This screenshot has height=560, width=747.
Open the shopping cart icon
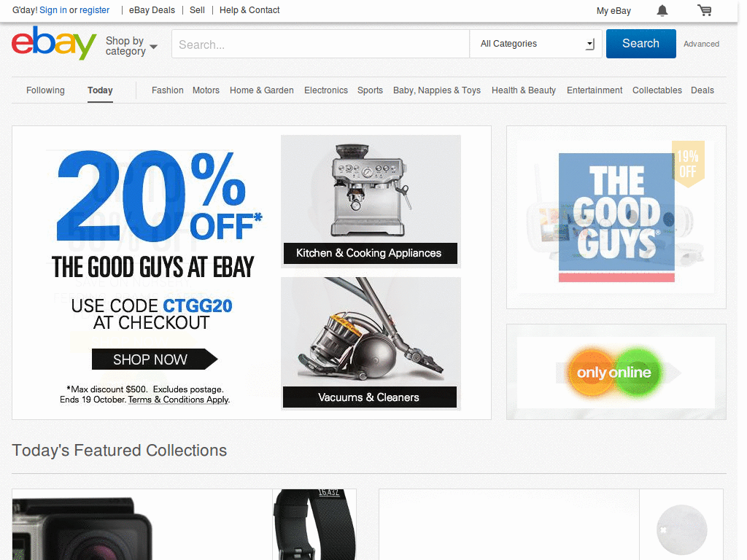704,10
